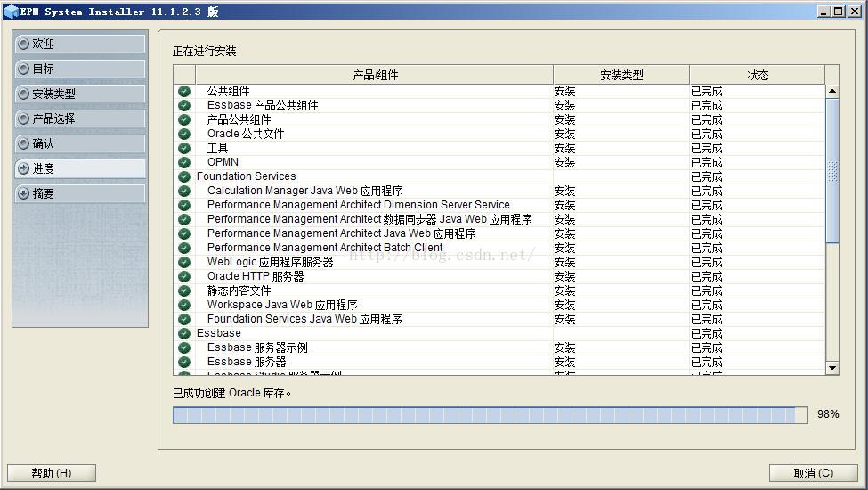Click the 取消 (C) button
Image resolution: width=868 pixels, height=490 pixels.
[813, 473]
